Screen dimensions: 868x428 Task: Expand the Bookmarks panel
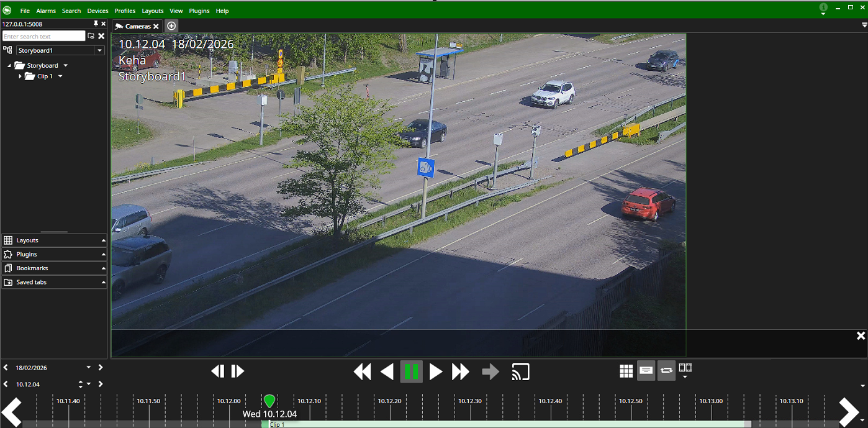(53, 268)
